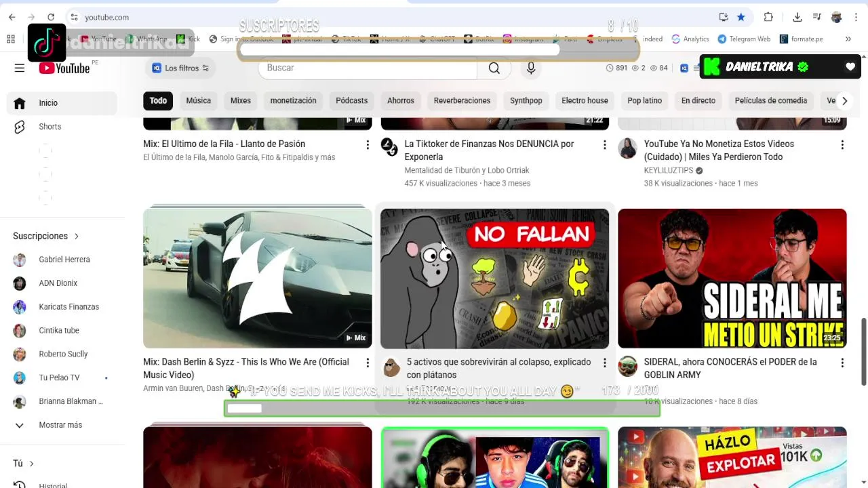Viewport: 868px width, 488px height.
Task: Play the NO FALLAN gorilla thumbnail
Action: tap(494, 279)
